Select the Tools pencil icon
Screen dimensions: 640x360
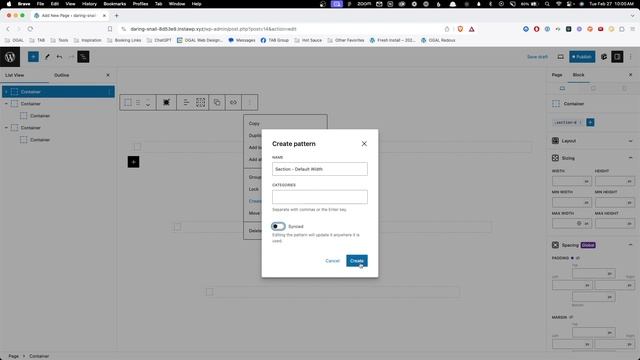[47, 57]
